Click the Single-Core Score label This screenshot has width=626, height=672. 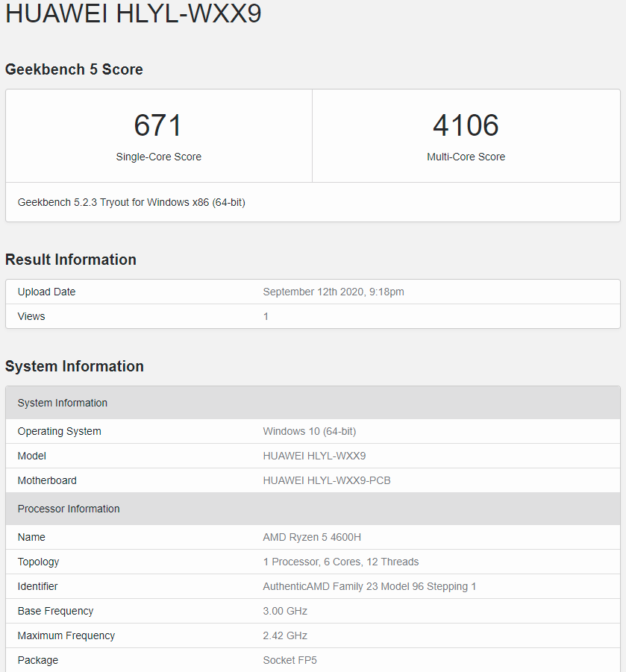coord(158,157)
